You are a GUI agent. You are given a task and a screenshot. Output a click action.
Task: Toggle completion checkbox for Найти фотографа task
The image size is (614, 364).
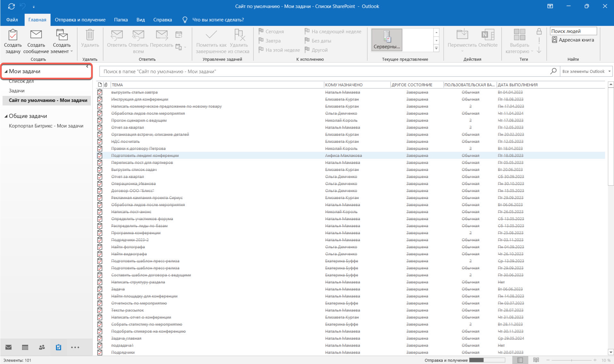[100, 247]
